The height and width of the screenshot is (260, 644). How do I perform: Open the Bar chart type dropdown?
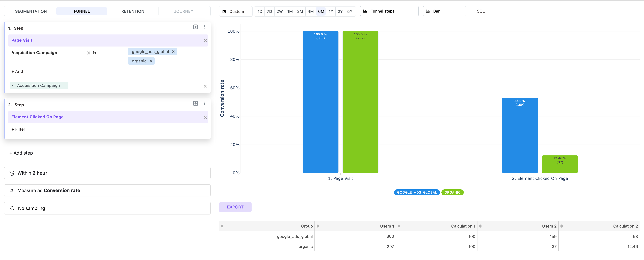pos(444,11)
